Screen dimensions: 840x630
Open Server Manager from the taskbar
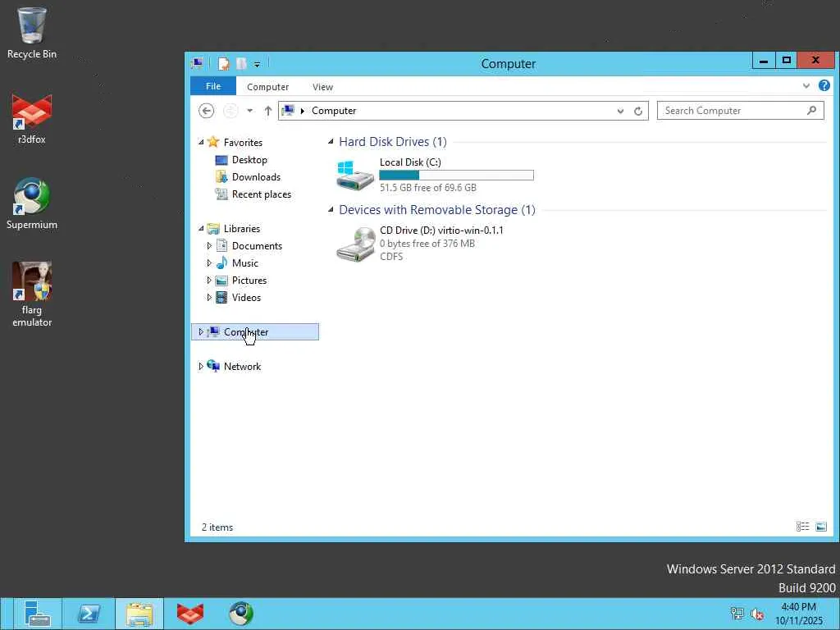(x=36, y=614)
